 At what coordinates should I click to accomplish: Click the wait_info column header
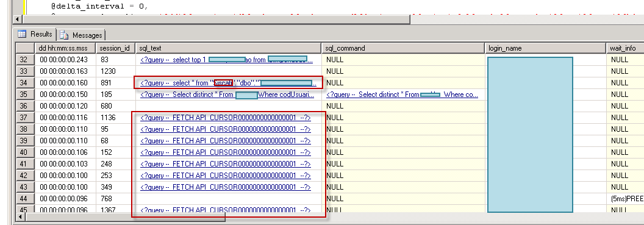click(x=624, y=48)
